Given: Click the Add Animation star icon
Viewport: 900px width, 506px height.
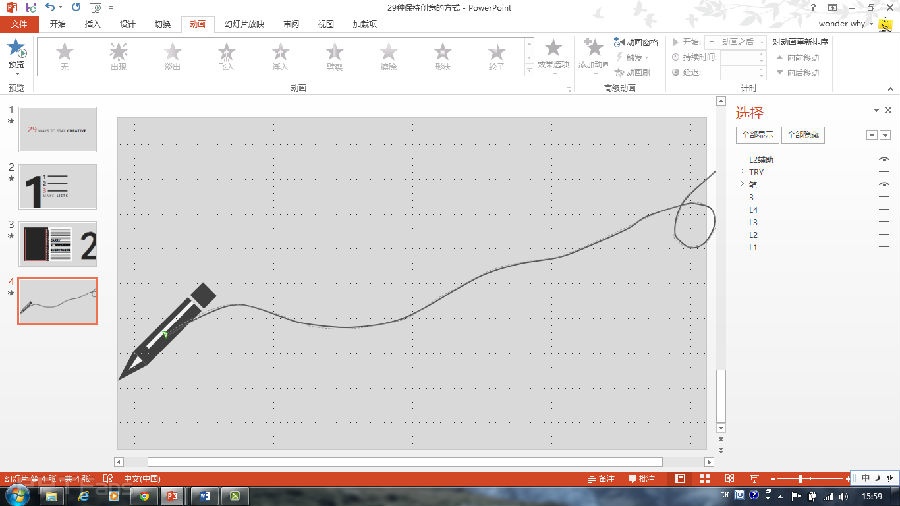Looking at the screenshot, I should coord(593,47).
